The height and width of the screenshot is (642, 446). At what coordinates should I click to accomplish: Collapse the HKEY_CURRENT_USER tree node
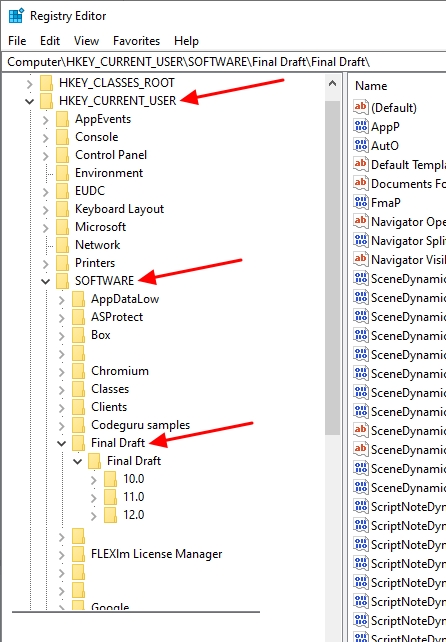click(x=29, y=101)
